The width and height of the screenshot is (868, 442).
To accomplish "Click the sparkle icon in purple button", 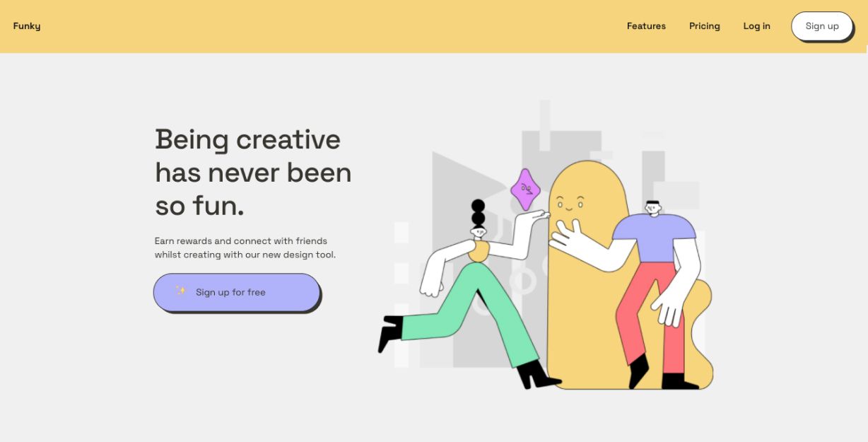I will (x=181, y=291).
